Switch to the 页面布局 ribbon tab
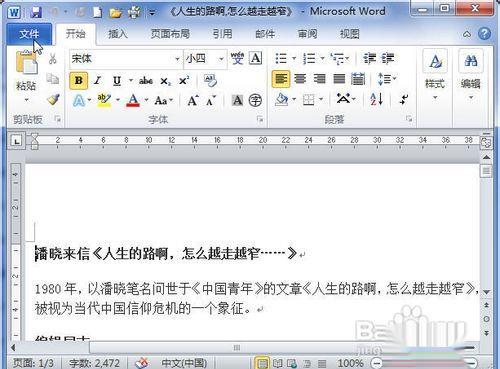500x369 pixels. point(170,34)
